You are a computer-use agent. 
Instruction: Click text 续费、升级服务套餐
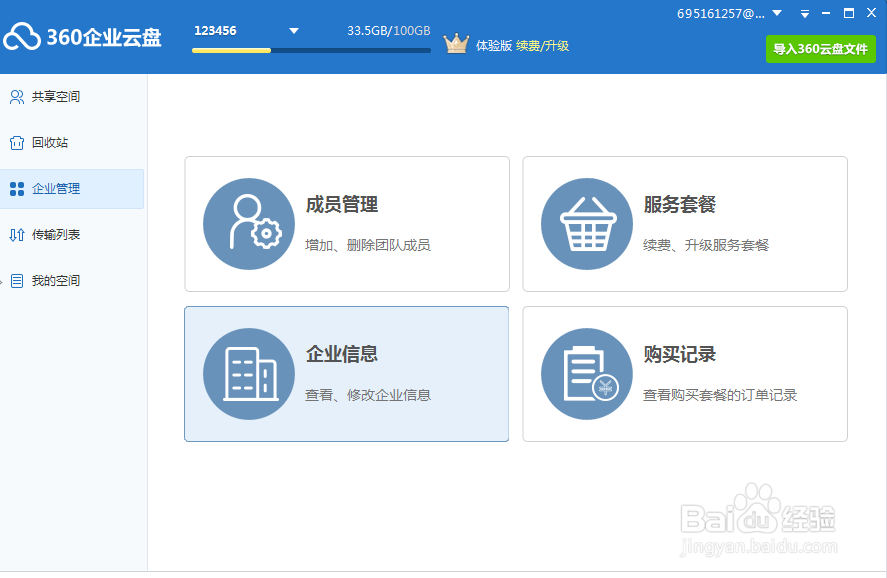(x=706, y=245)
